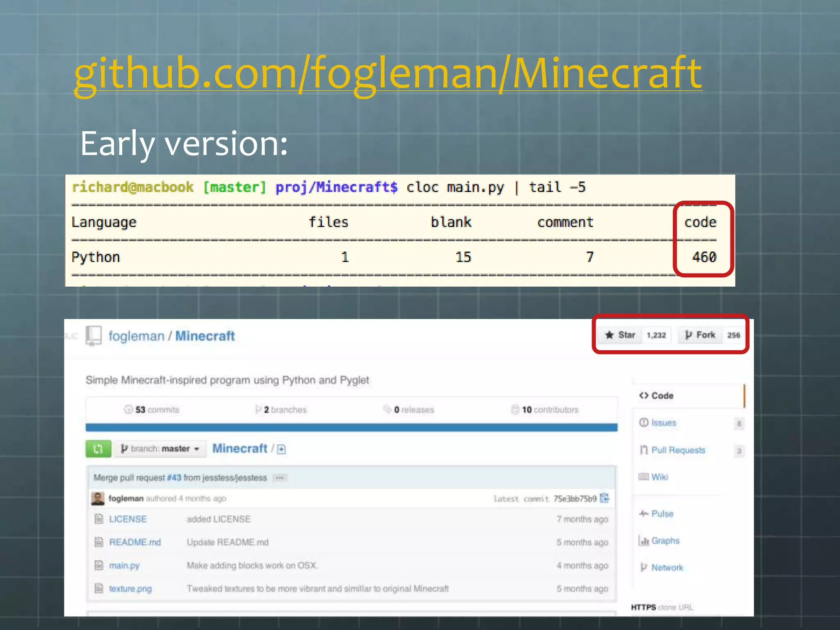Image resolution: width=840 pixels, height=630 pixels.
Task: Click the blue language bar
Action: pyautogui.click(x=352, y=427)
